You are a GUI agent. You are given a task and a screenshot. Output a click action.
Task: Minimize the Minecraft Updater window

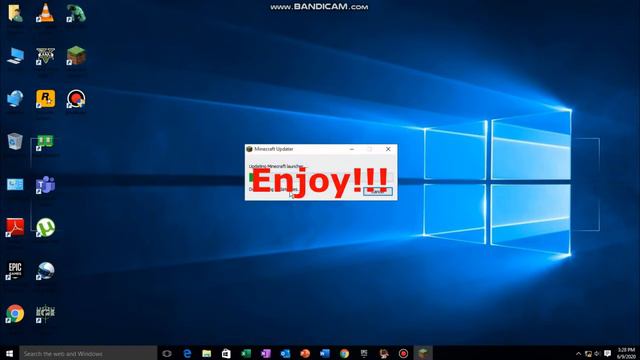point(352,149)
